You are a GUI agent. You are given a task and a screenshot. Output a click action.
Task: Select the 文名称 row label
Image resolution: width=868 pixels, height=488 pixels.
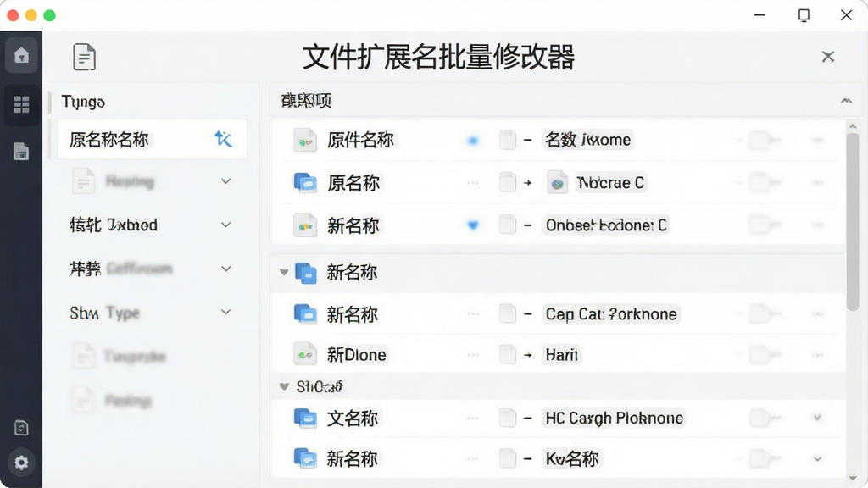tap(353, 418)
